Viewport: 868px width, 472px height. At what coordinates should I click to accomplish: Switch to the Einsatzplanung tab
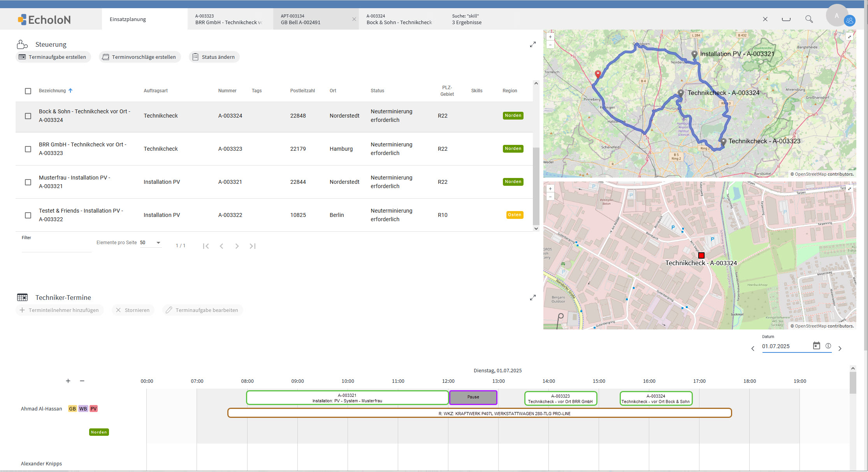(128, 19)
